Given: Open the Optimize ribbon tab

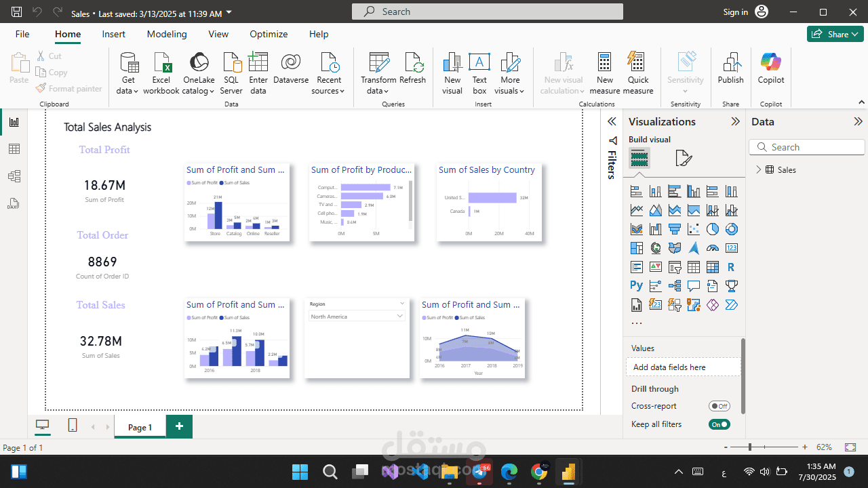Looking at the screenshot, I should pyautogui.click(x=269, y=34).
